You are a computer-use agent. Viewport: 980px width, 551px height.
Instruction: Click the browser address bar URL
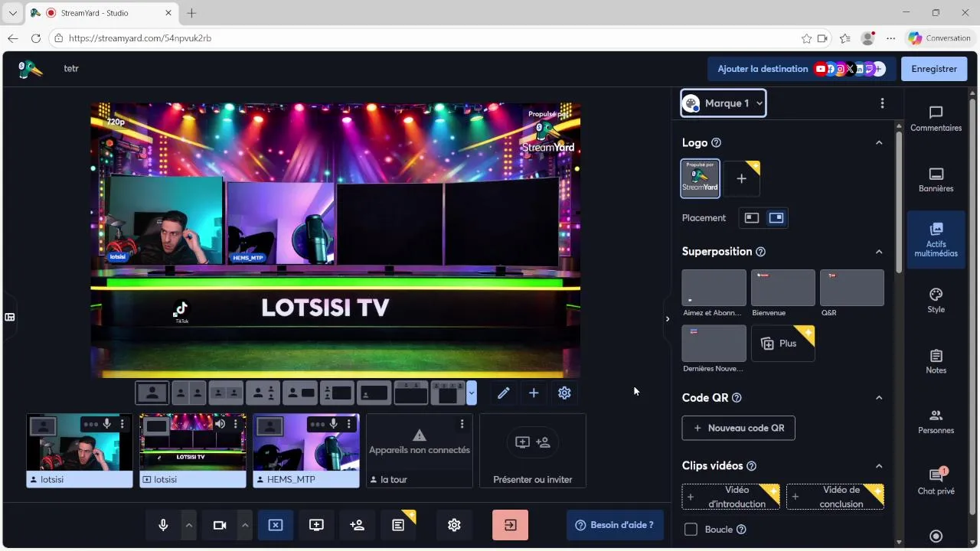point(140,38)
